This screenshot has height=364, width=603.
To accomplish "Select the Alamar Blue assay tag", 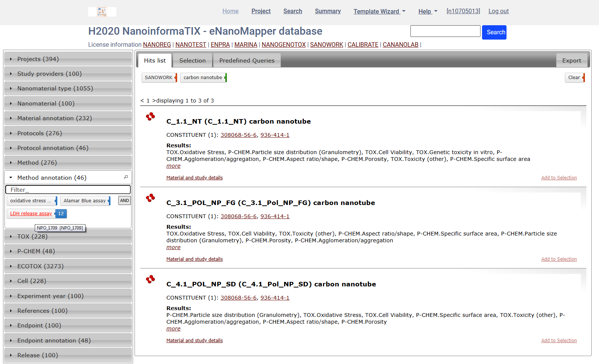I will [x=84, y=201].
